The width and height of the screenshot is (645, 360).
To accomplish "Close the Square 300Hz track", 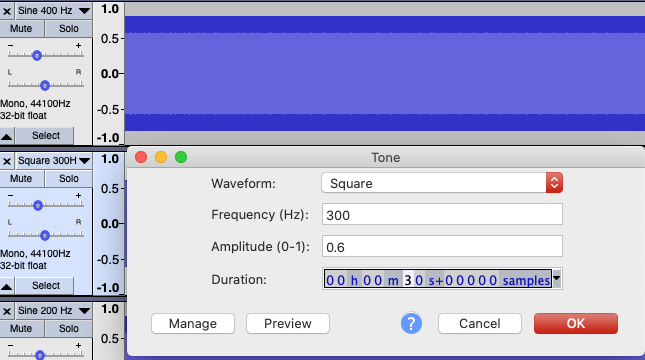I will [7, 161].
